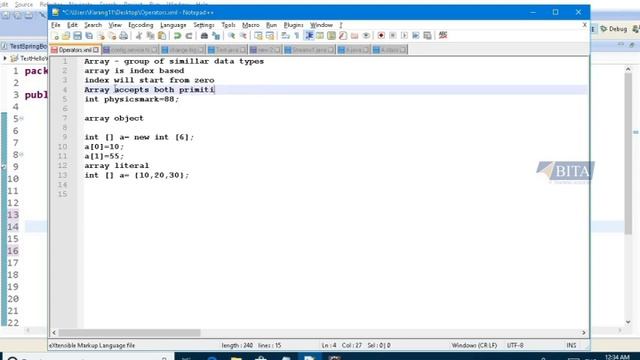Open the Tools menu

[x=228, y=25]
